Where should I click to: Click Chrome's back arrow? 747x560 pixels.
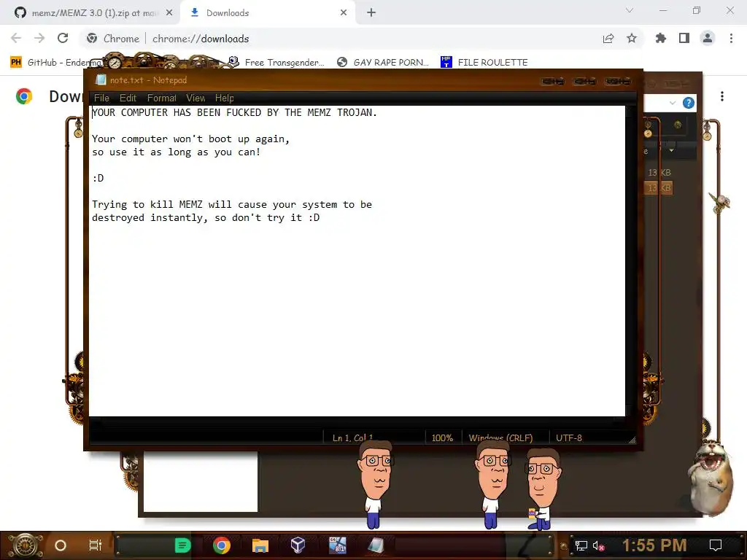pyautogui.click(x=16, y=38)
